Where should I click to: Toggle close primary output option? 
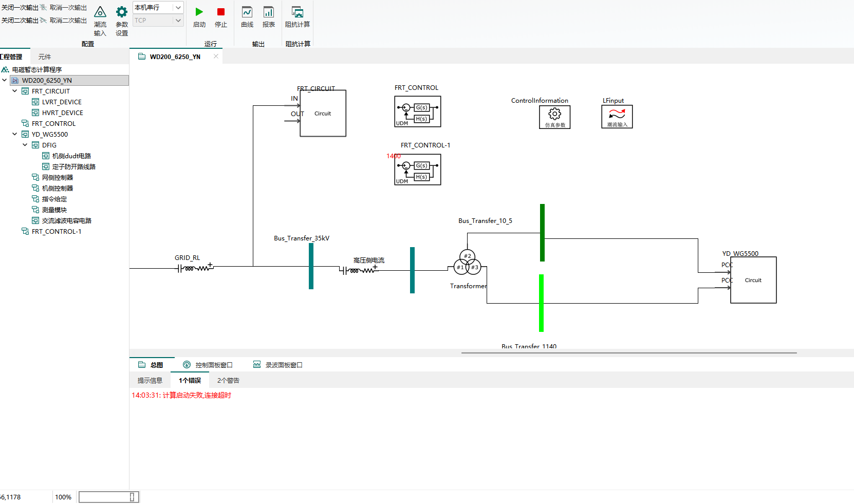click(20, 8)
